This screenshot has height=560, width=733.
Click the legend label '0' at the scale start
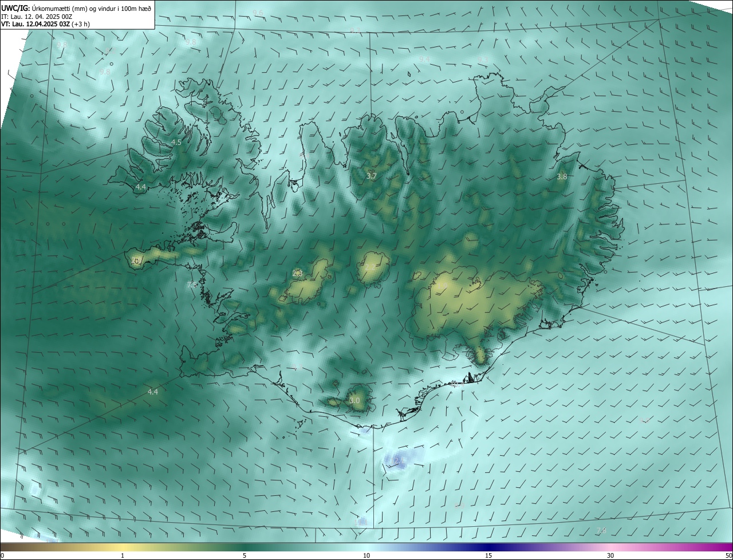click(x=2, y=555)
